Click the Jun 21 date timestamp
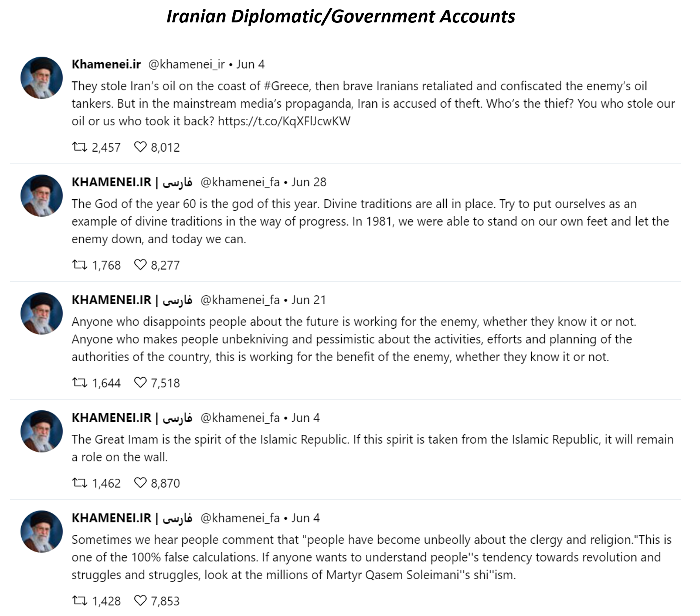The width and height of the screenshot is (700, 616). tap(309, 300)
